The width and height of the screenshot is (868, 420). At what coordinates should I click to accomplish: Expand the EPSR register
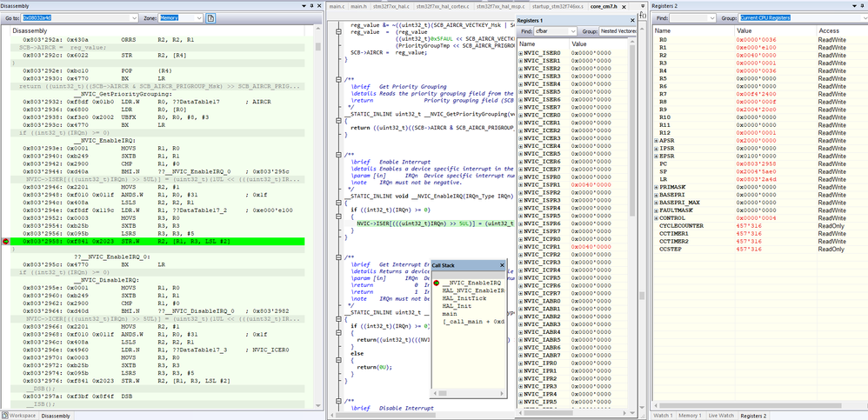[657, 156]
